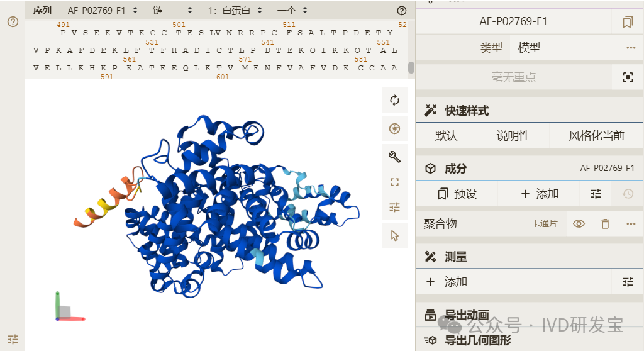This screenshot has width=644, height=351.
Task: Activate the selection mode cursor icon
Action: point(394,235)
